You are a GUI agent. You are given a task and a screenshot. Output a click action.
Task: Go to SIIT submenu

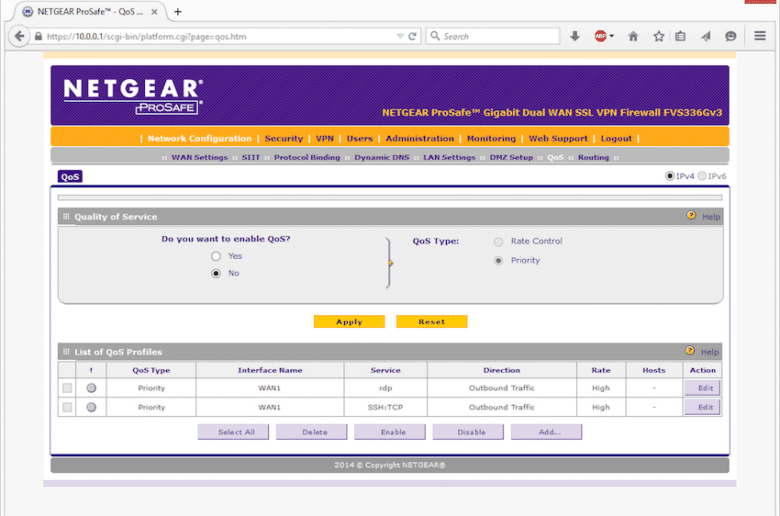251,157
